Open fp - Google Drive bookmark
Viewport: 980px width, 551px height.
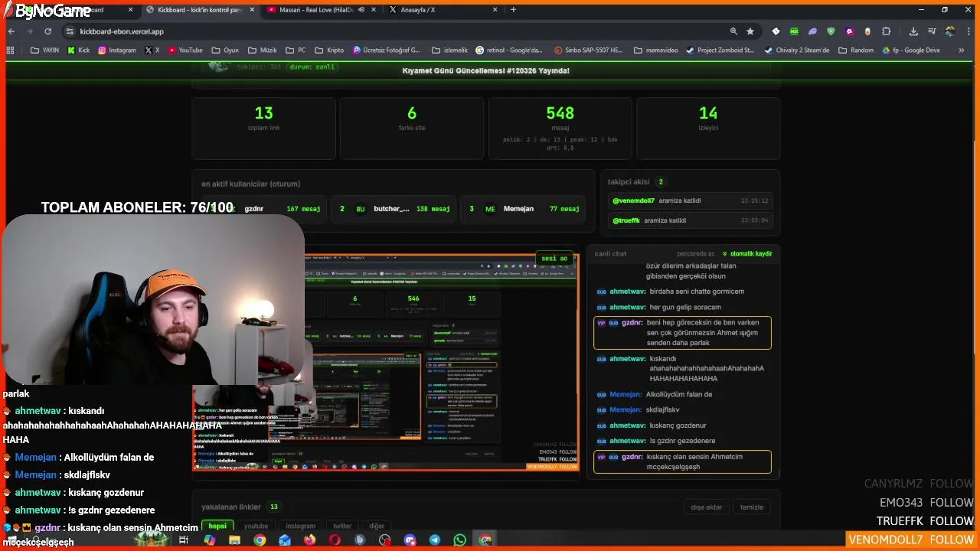pyautogui.click(x=911, y=50)
